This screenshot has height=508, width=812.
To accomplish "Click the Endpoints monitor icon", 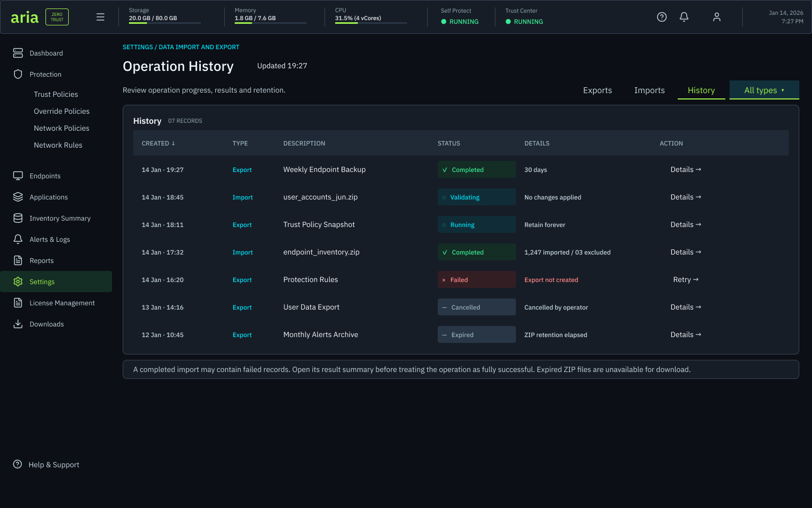I will coord(18,176).
